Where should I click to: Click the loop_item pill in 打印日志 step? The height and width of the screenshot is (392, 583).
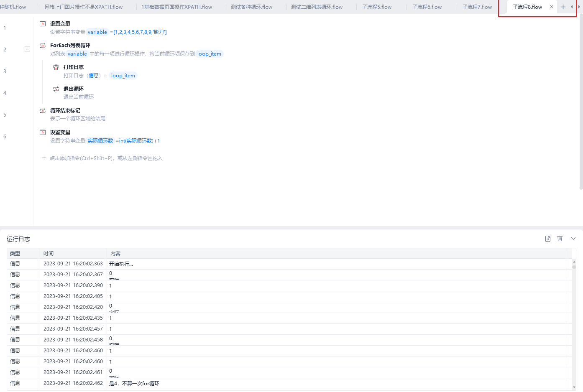pos(123,76)
